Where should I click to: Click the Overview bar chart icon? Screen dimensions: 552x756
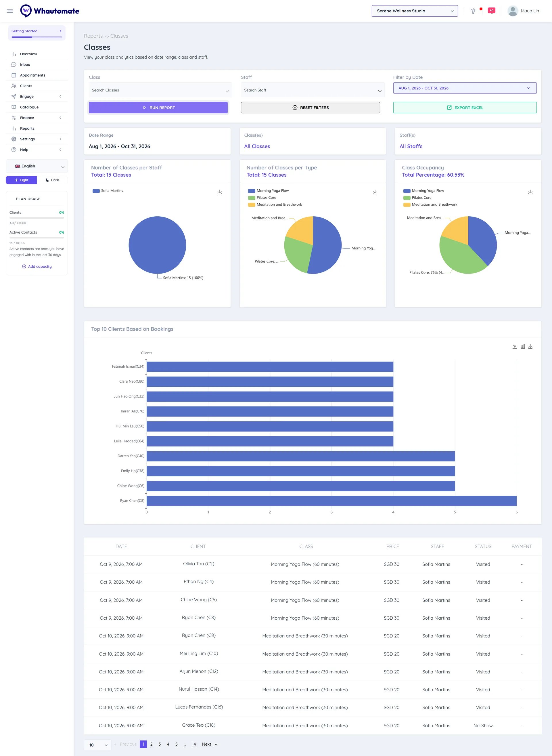14,54
